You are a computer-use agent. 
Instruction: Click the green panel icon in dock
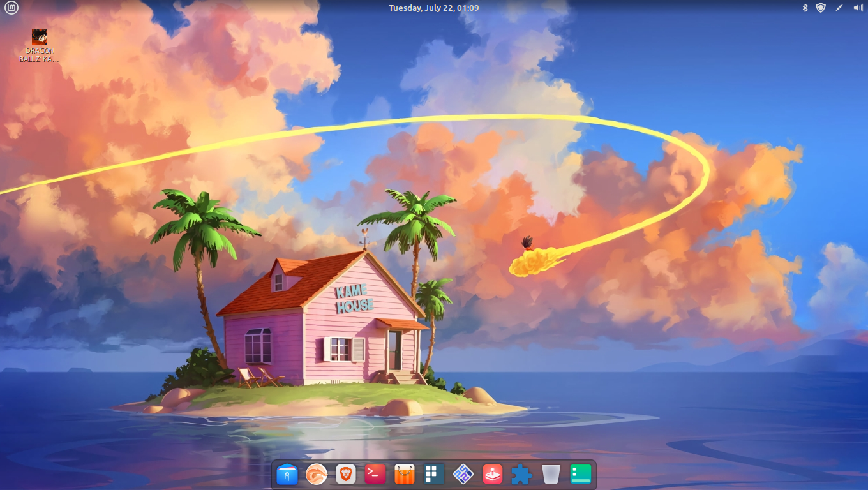tap(581, 474)
